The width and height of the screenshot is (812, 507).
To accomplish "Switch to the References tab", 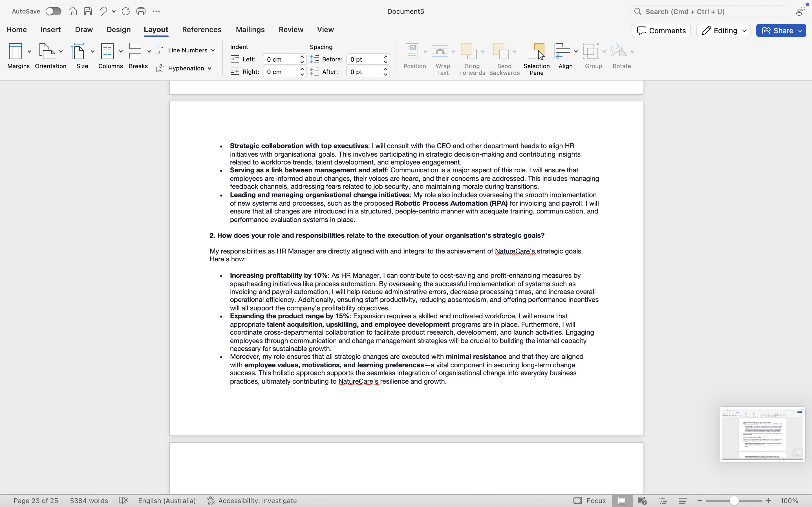I will [202, 30].
